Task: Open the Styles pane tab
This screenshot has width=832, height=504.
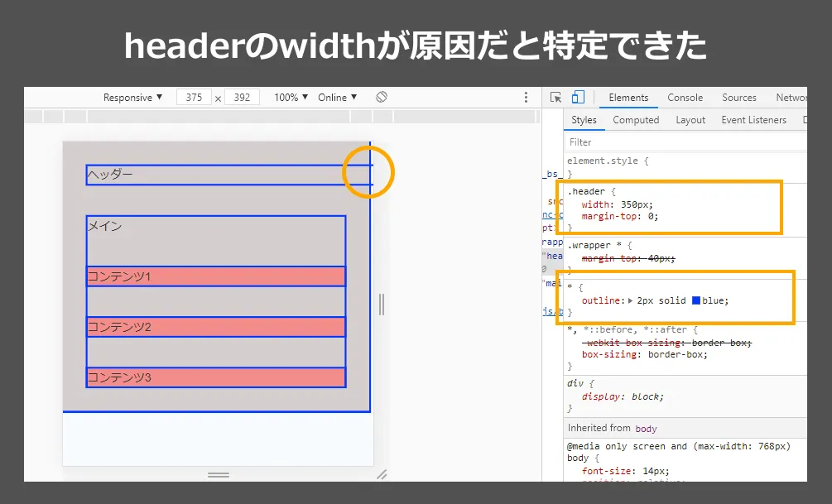Action: coord(584,120)
